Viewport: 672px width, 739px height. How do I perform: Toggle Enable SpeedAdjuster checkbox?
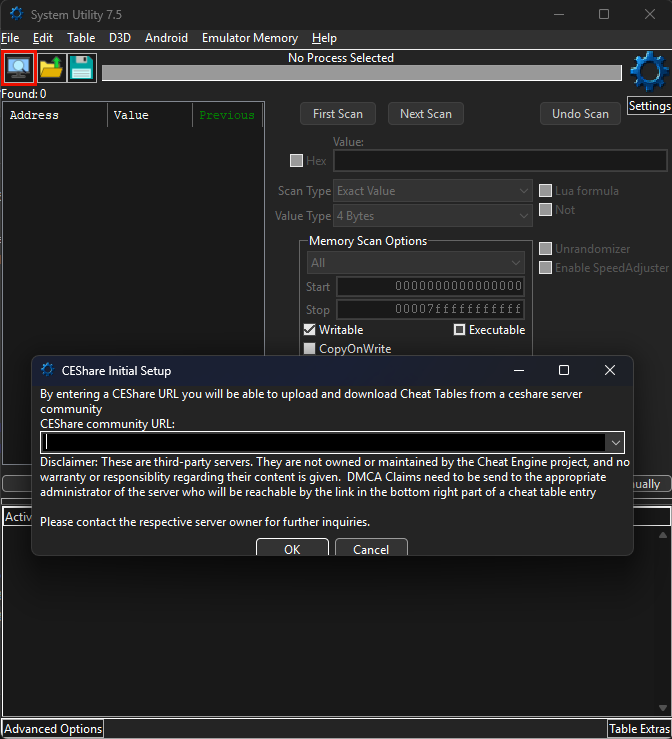tap(545, 268)
